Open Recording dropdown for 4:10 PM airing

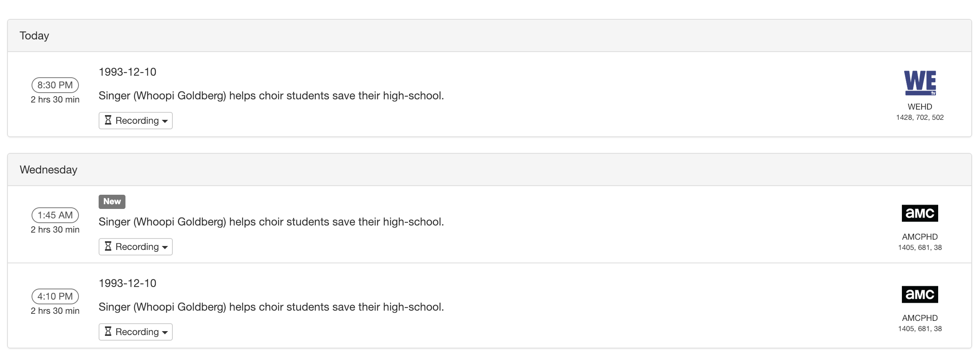point(136,332)
